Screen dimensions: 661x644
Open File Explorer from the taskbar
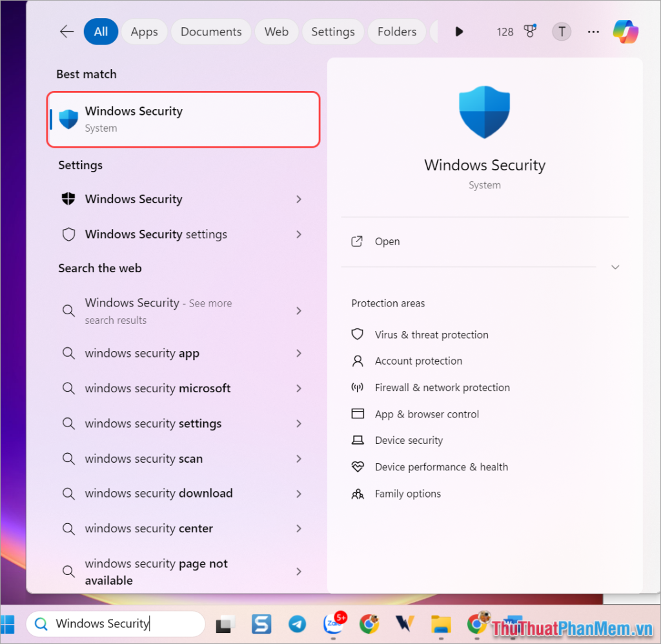click(x=441, y=624)
